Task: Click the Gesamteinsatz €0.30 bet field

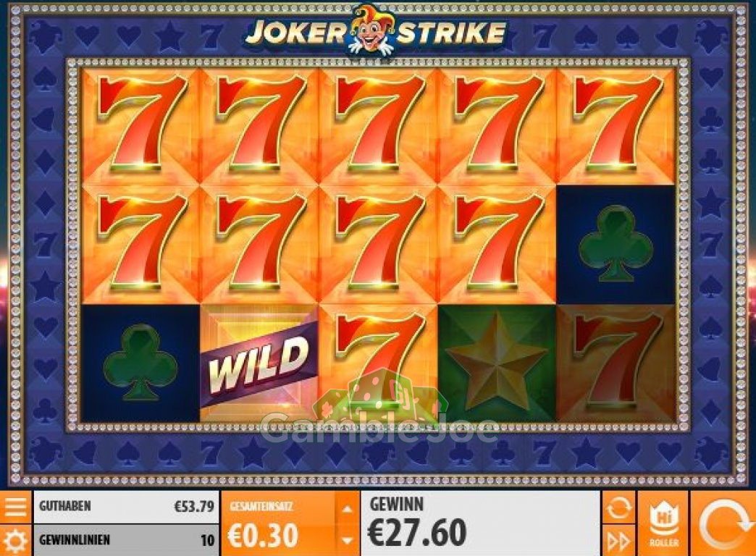Action: pyautogui.click(x=279, y=523)
